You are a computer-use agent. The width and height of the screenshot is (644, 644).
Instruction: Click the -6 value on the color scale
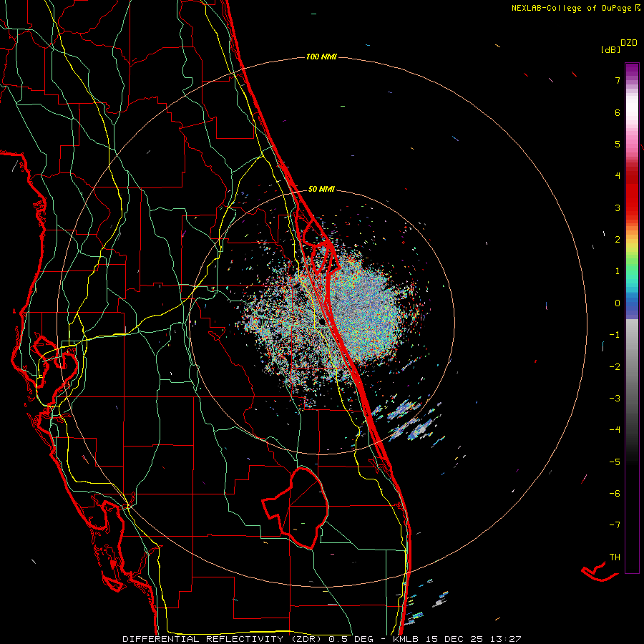(615, 494)
